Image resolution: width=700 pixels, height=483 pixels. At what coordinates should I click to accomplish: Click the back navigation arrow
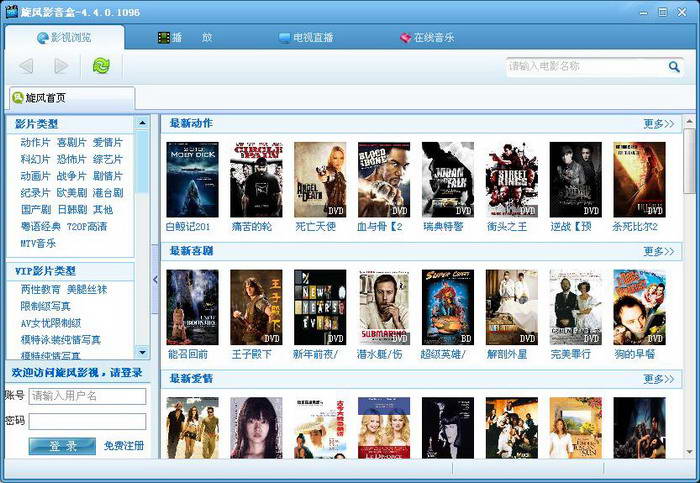point(26,67)
